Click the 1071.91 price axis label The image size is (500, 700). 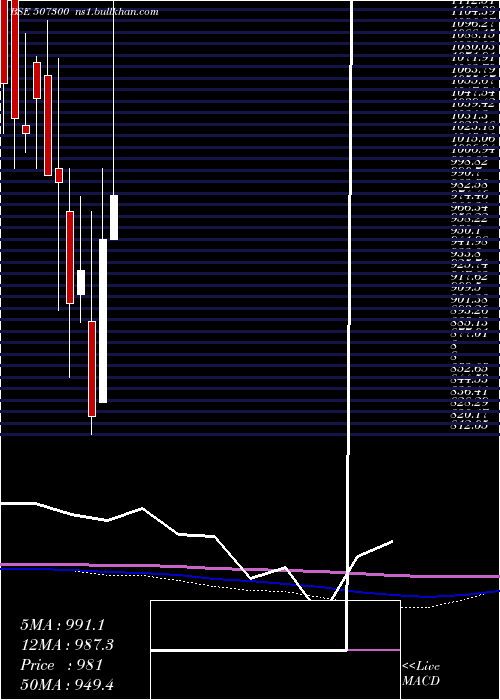(x=473, y=58)
